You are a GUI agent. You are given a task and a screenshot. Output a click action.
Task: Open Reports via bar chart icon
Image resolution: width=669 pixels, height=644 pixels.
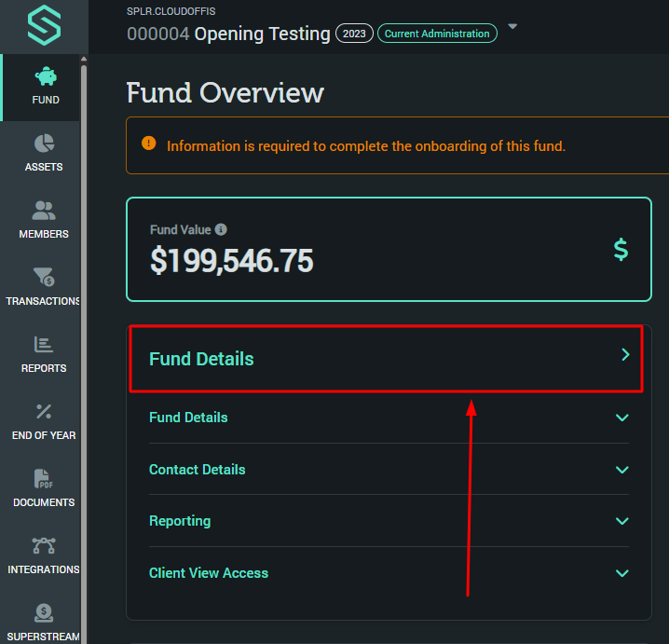point(44,345)
